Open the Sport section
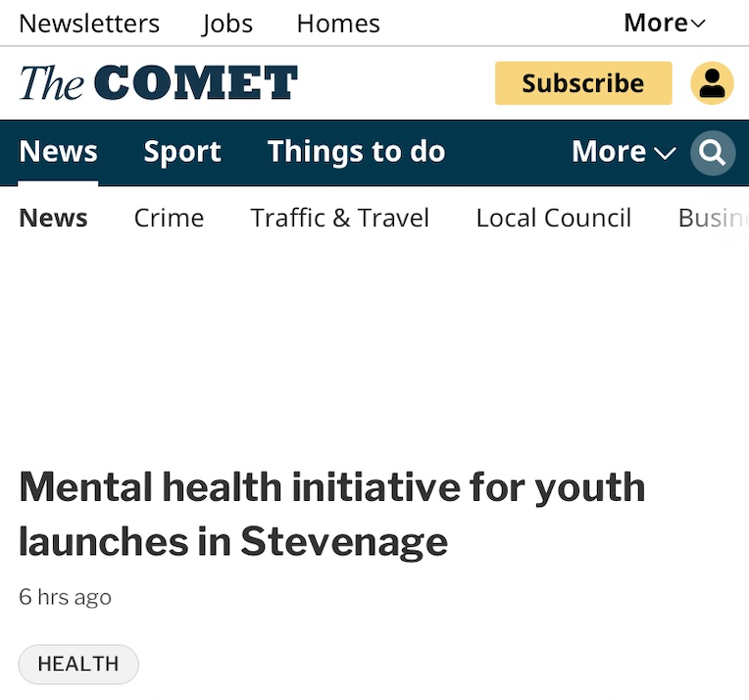Viewport: 749px width, 700px height. click(x=182, y=152)
